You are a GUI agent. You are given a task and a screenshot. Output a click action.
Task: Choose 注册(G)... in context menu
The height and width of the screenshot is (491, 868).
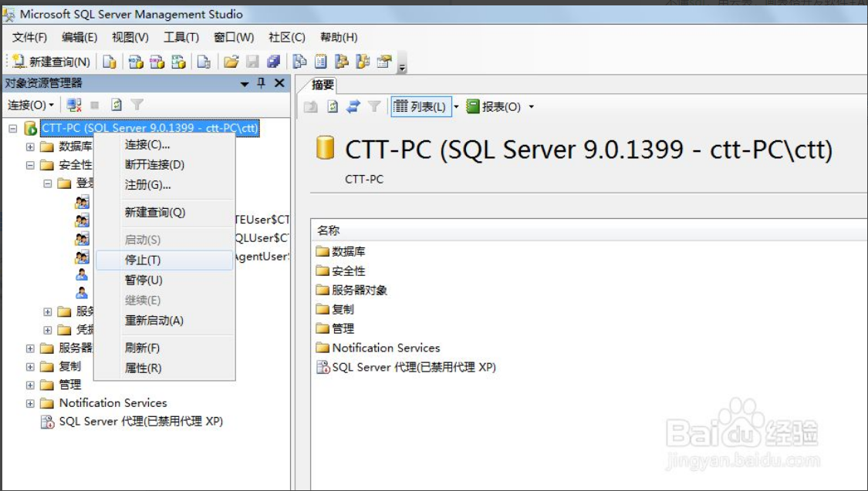point(164,185)
